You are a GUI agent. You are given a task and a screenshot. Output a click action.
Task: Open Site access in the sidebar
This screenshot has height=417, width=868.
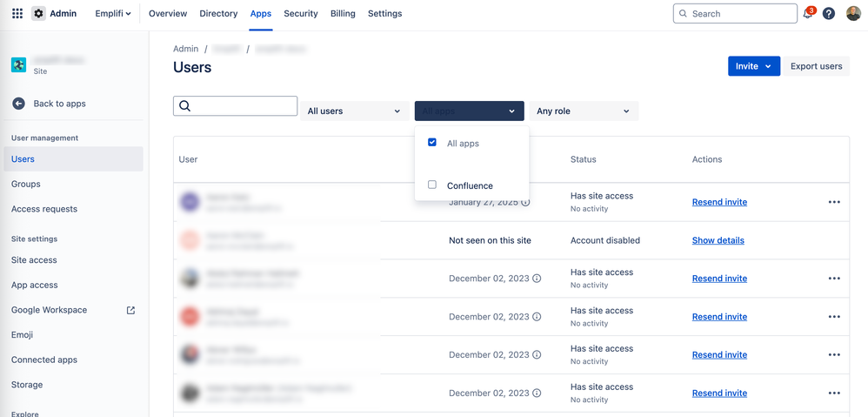click(x=73, y=259)
